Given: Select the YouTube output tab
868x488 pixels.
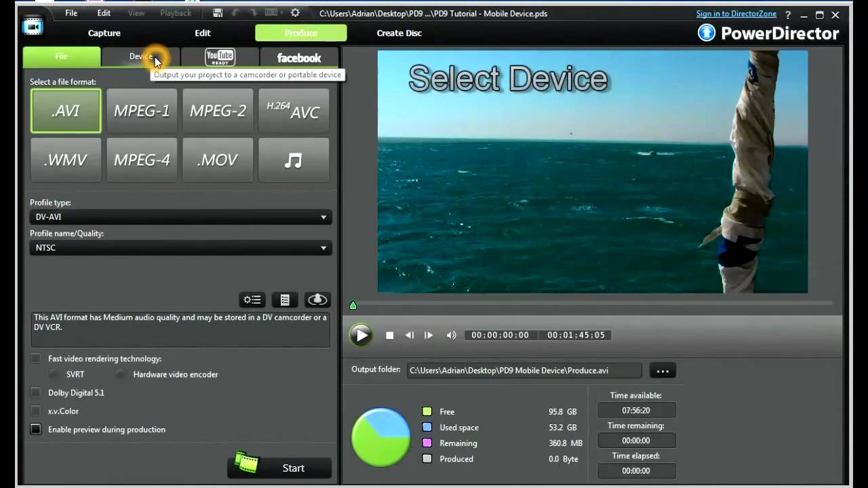Looking at the screenshot, I should tap(220, 57).
